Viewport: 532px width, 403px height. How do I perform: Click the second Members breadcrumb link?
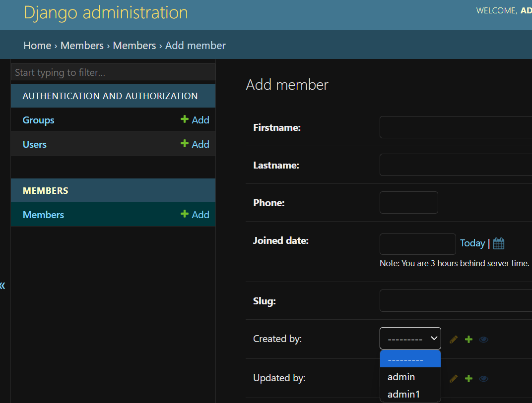pyautogui.click(x=134, y=46)
